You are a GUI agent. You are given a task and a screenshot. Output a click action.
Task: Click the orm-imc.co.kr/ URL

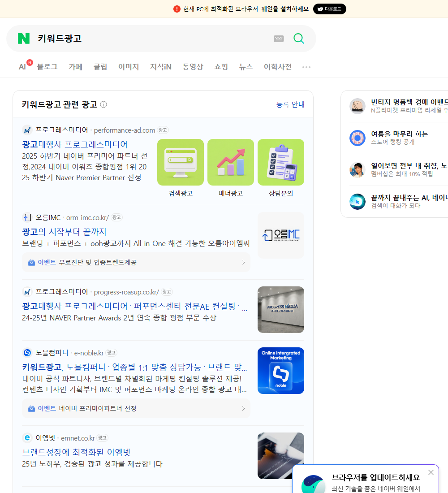click(87, 217)
